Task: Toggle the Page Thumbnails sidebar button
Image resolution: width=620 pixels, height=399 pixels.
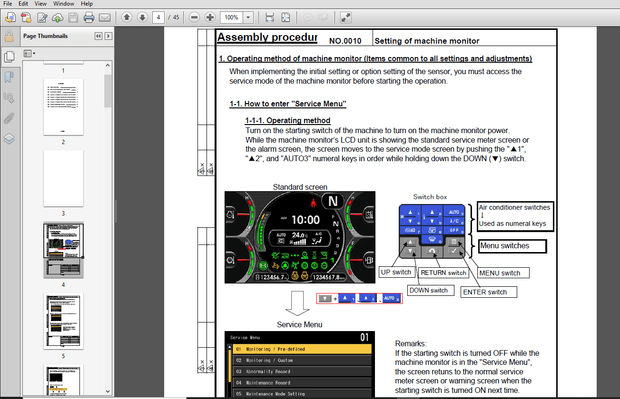Action: [9, 57]
